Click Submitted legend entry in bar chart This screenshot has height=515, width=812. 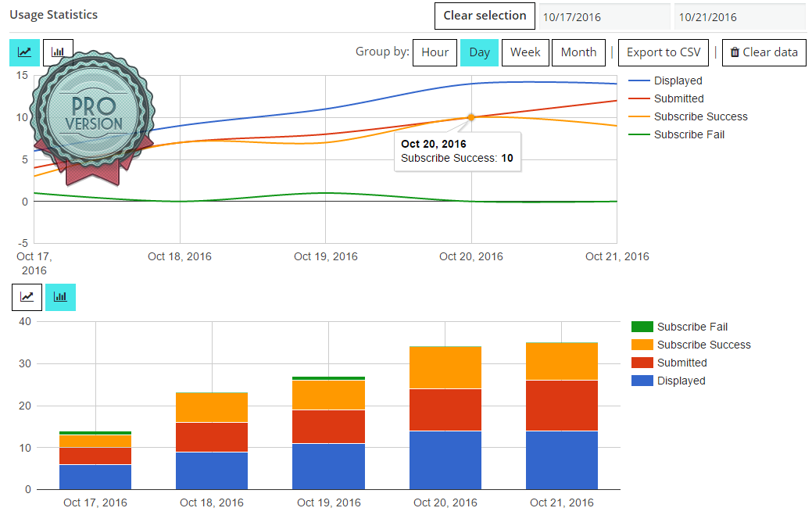681,363
